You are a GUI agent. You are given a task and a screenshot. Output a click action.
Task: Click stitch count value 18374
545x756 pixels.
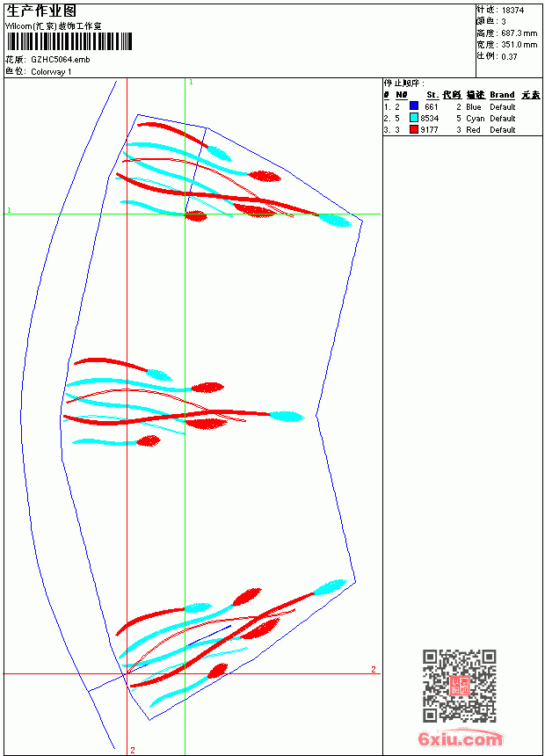point(512,11)
